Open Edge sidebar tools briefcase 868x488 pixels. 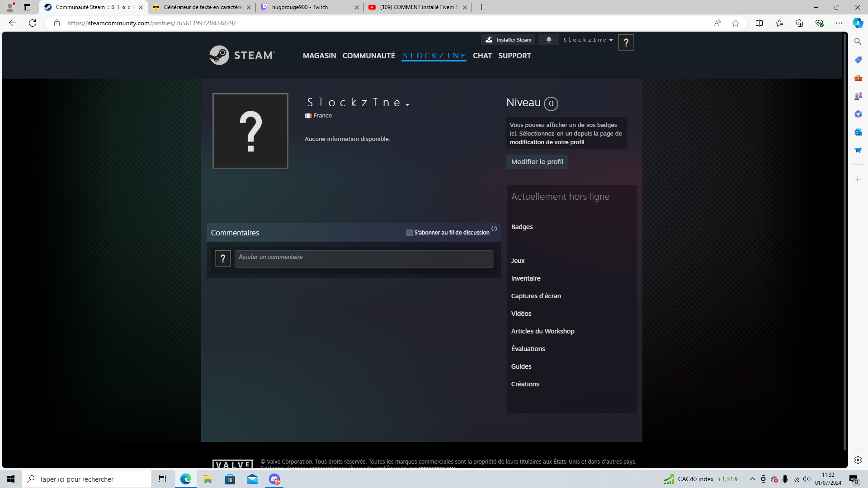(858, 78)
